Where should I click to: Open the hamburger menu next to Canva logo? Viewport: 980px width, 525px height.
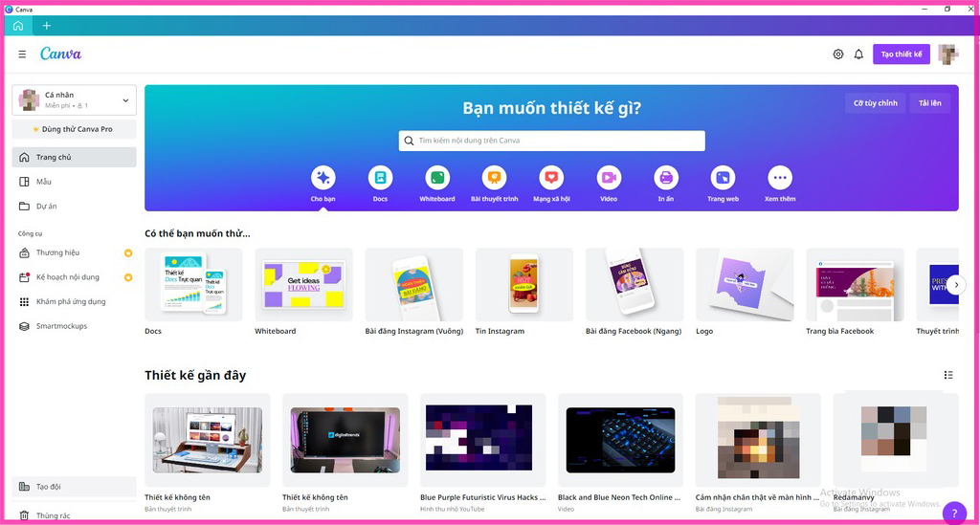pos(22,55)
